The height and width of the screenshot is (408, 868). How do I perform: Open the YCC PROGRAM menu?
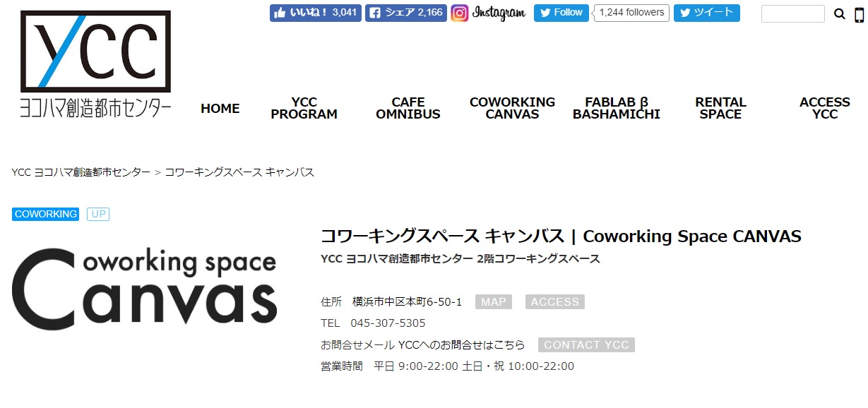tap(304, 109)
